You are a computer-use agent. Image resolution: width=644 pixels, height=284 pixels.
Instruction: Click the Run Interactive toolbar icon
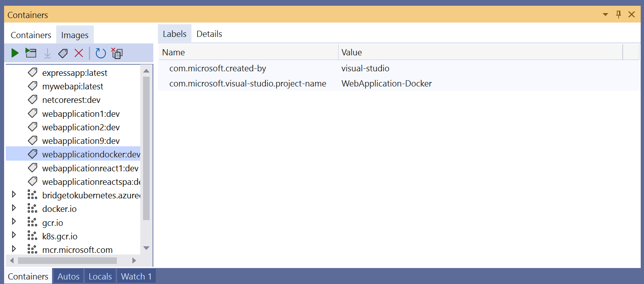click(31, 53)
